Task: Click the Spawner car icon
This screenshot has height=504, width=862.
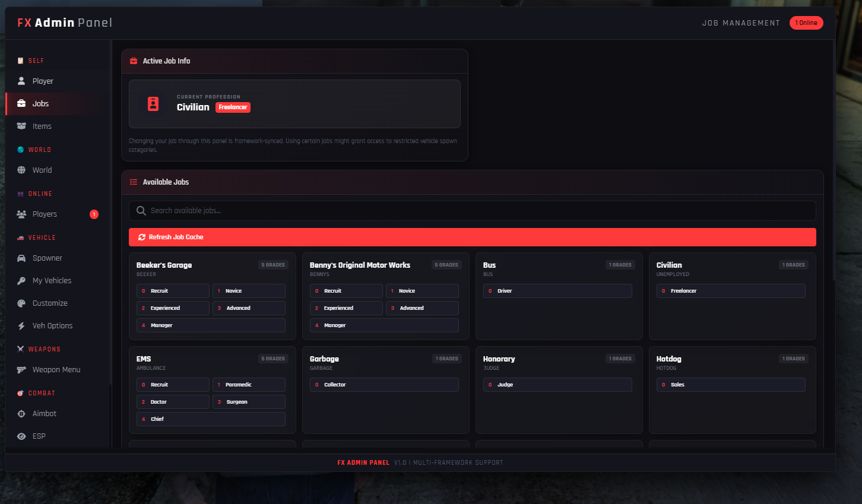Action: (21, 258)
